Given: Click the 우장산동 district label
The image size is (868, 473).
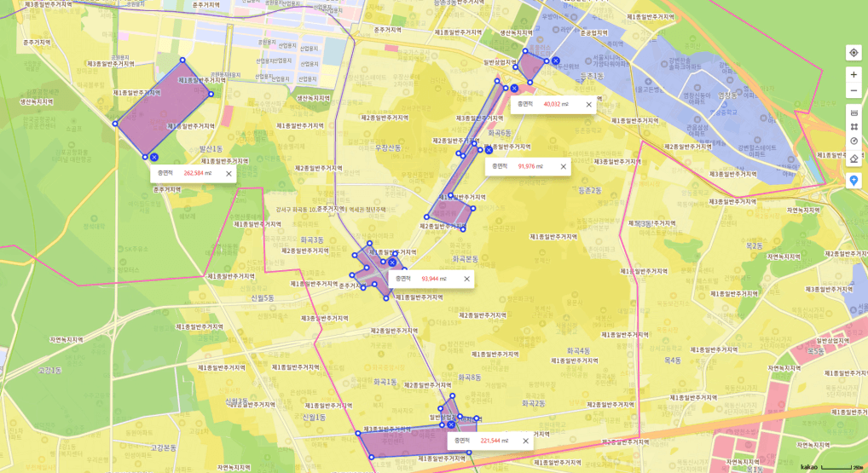Looking at the screenshot, I should (387, 147).
